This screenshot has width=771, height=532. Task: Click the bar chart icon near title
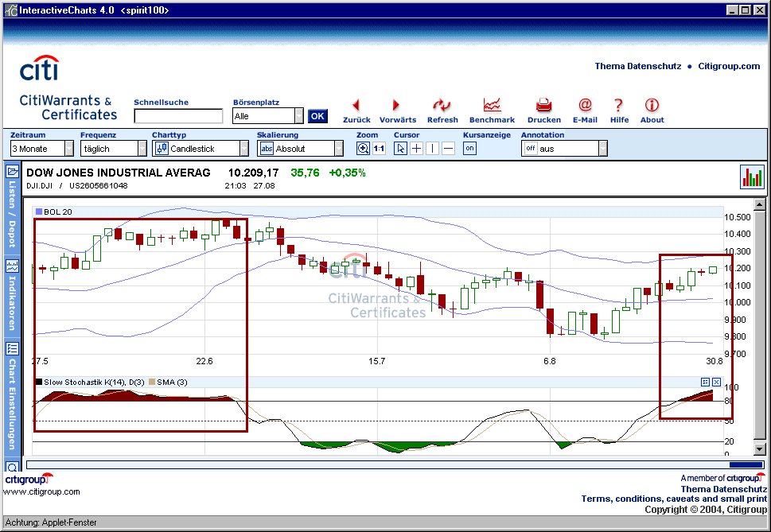point(753,177)
